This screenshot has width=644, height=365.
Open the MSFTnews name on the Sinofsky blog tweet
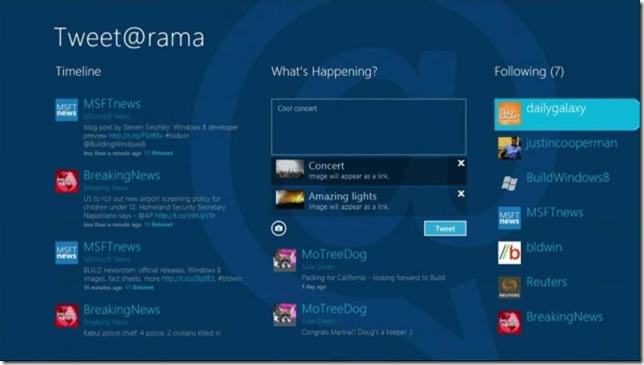coord(112,104)
